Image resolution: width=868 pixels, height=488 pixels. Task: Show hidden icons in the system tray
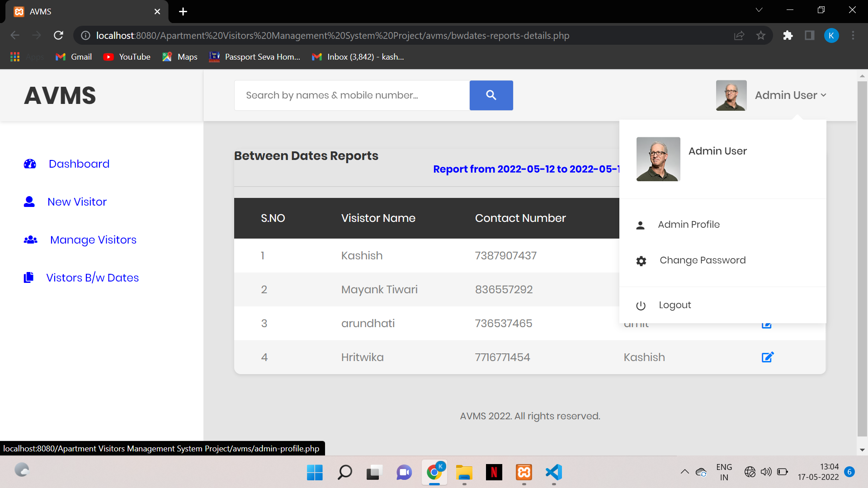[685, 472]
